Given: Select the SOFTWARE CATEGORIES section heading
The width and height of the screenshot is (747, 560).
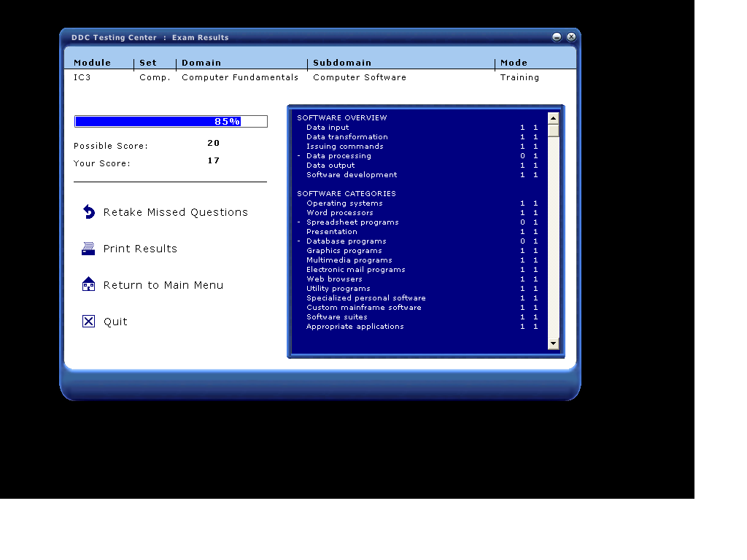Looking at the screenshot, I should [x=347, y=194].
